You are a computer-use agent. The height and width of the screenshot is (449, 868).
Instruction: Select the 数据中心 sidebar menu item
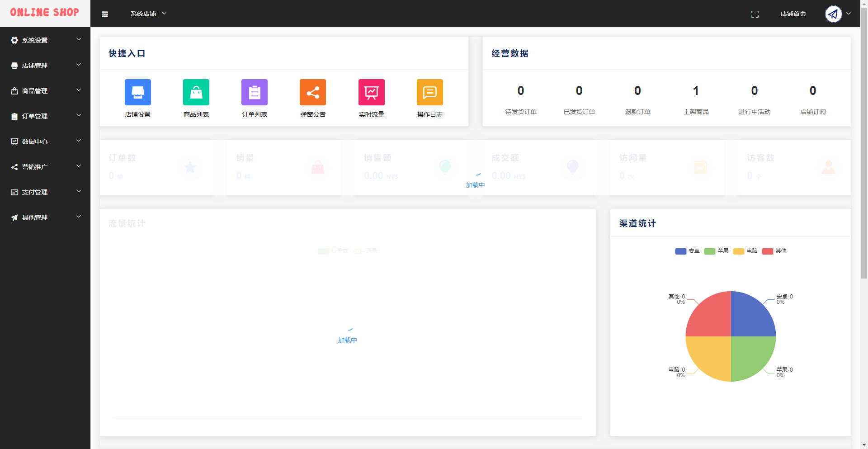click(x=45, y=142)
